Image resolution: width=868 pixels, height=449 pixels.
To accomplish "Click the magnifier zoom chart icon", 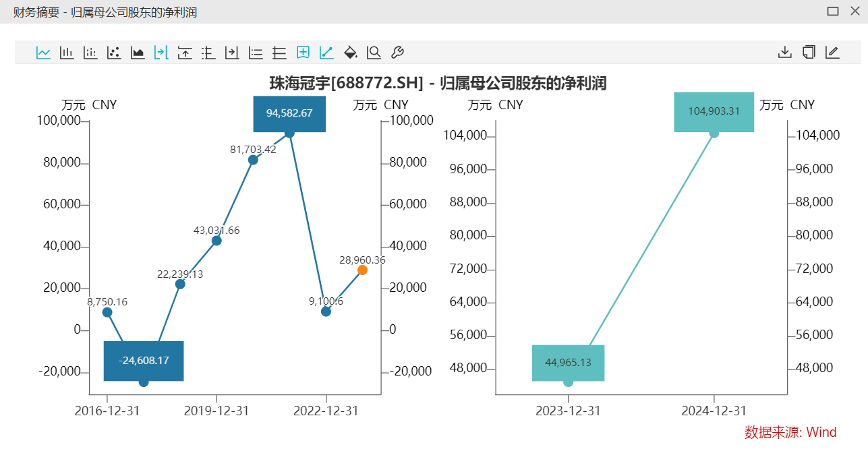I will tap(374, 53).
